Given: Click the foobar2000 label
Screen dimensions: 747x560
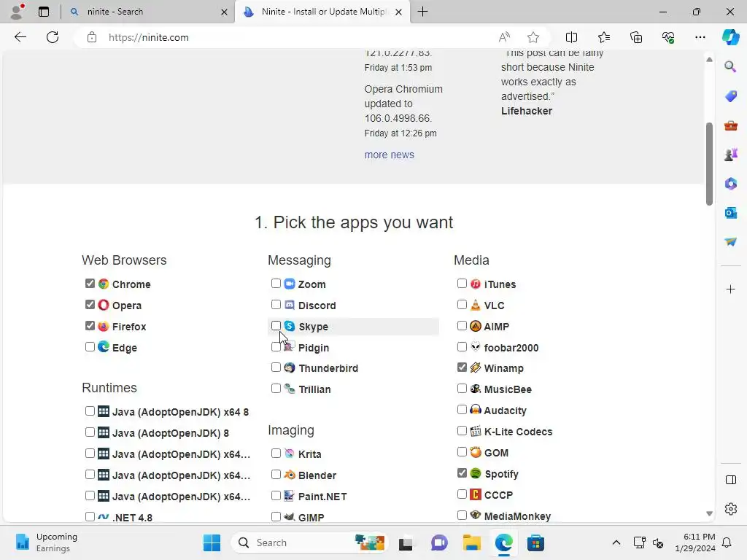Looking at the screenshot, I should [511, 348].
